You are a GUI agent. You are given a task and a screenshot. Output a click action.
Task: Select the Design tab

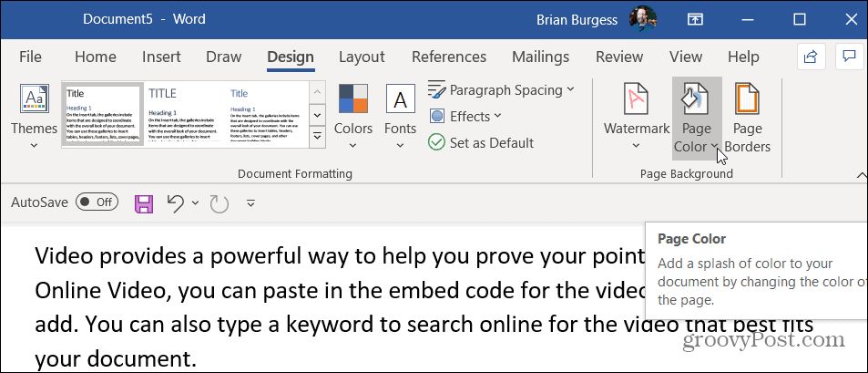290,57
